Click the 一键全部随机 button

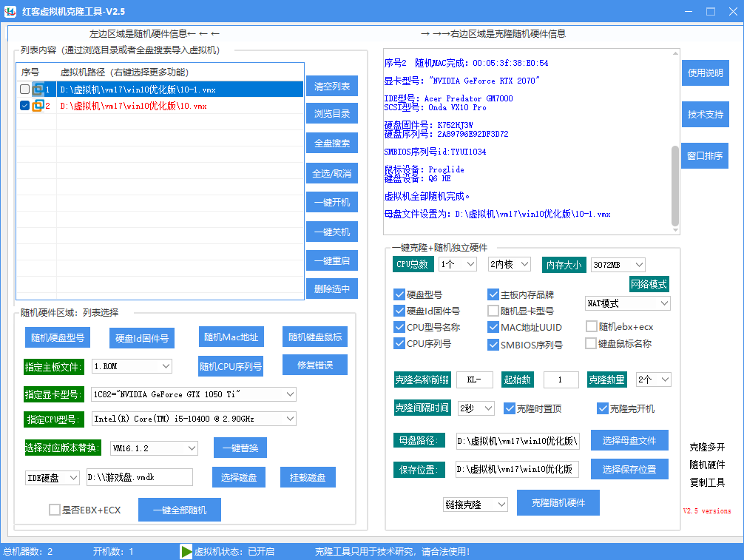coord(179,510)
